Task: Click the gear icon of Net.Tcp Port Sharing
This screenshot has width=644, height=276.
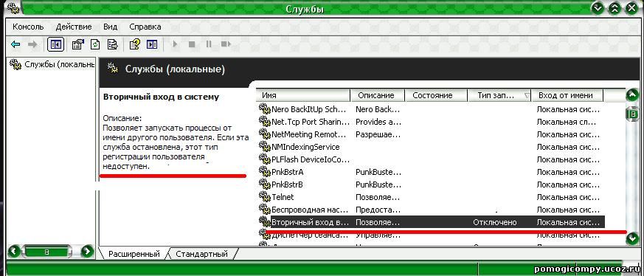Action: [x=265, y=121]
